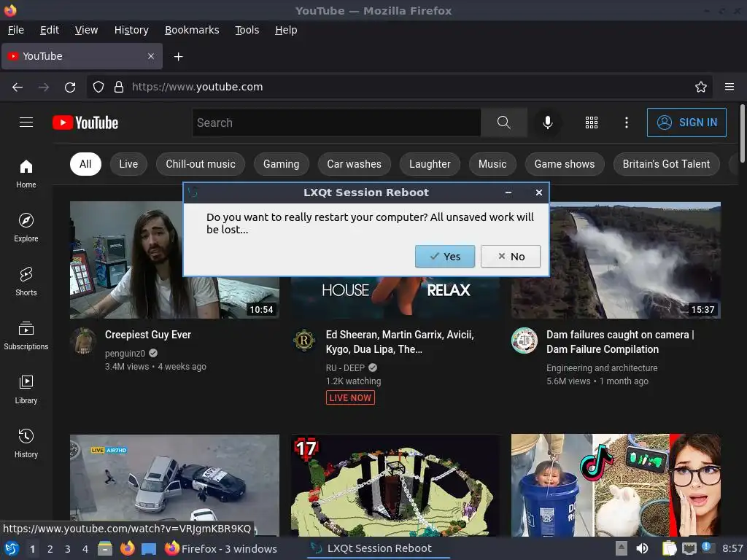
Task: Open History in sidebar
Action: click(26, 443)
